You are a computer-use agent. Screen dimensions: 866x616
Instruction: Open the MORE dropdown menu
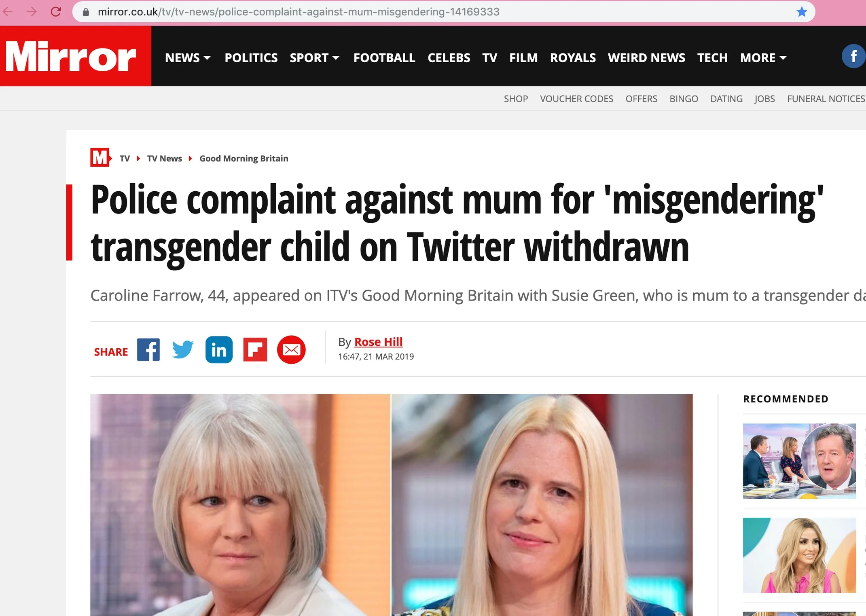(763, 58)
